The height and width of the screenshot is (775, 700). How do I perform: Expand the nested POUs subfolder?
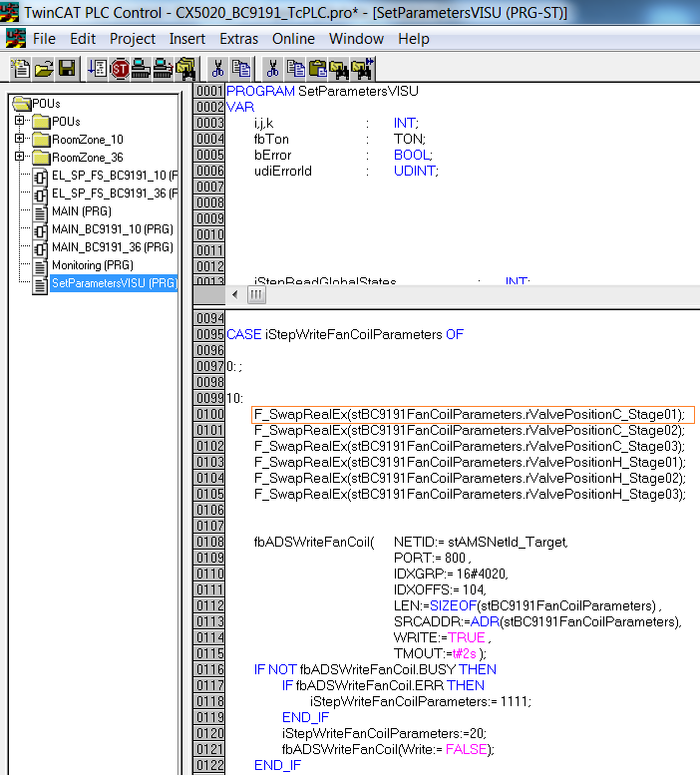pyautogui.click(x=19, y=121)
